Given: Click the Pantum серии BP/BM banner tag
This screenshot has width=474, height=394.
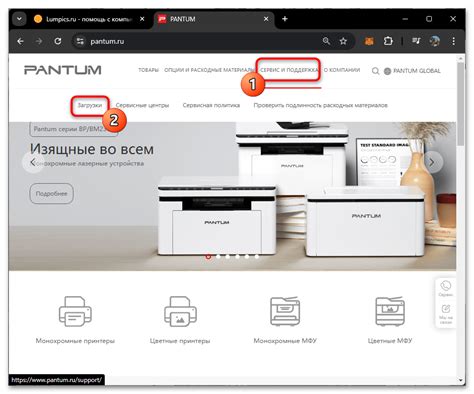Looking at the screenshot, I should 73,129.
